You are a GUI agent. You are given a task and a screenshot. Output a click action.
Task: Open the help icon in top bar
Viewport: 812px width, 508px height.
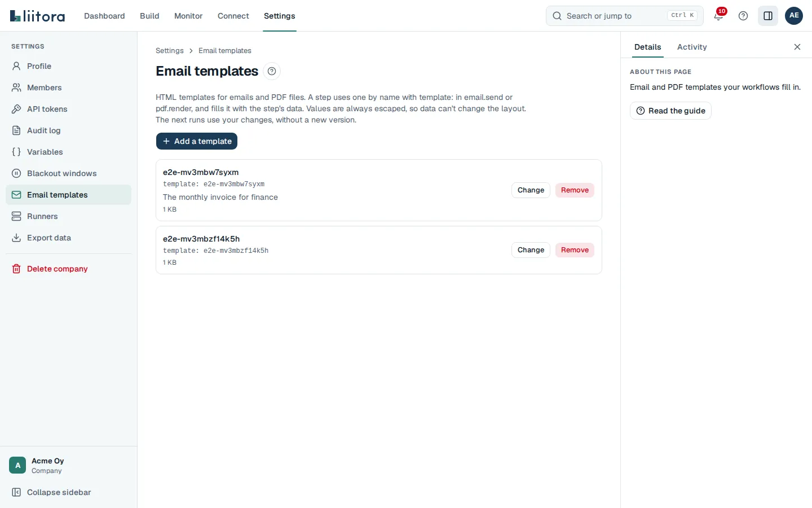pyautogui.click(x=743, y=16)
